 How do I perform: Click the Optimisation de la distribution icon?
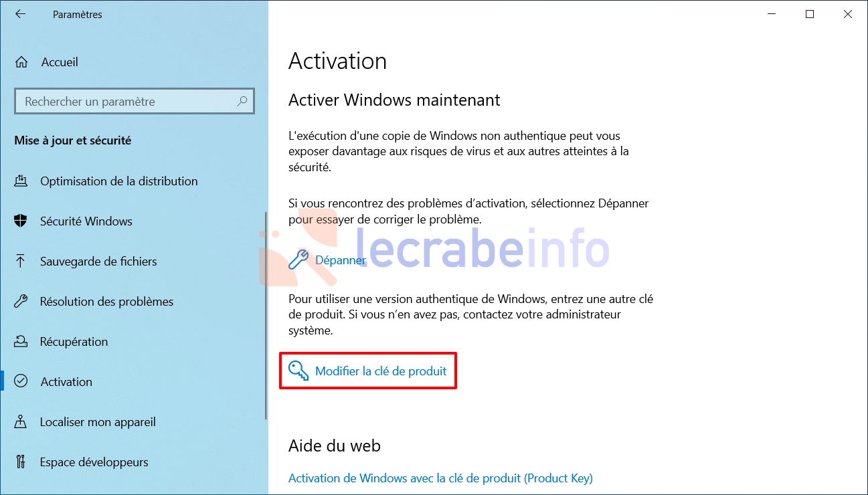click(21, 181)
